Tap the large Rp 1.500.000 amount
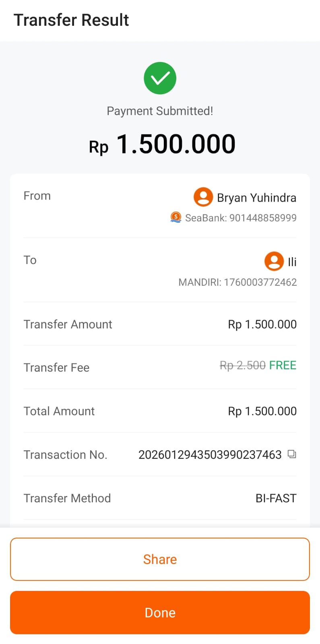 162,144
